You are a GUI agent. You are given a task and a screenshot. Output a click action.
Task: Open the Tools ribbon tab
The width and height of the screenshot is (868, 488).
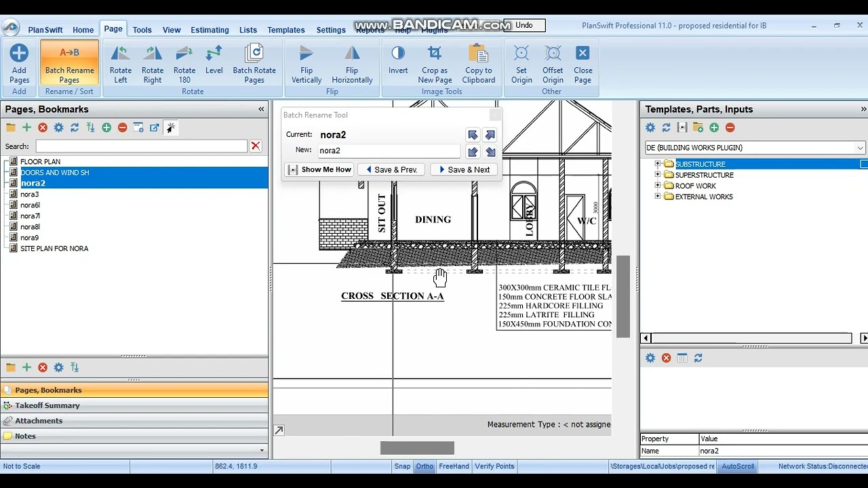point(142,30)
